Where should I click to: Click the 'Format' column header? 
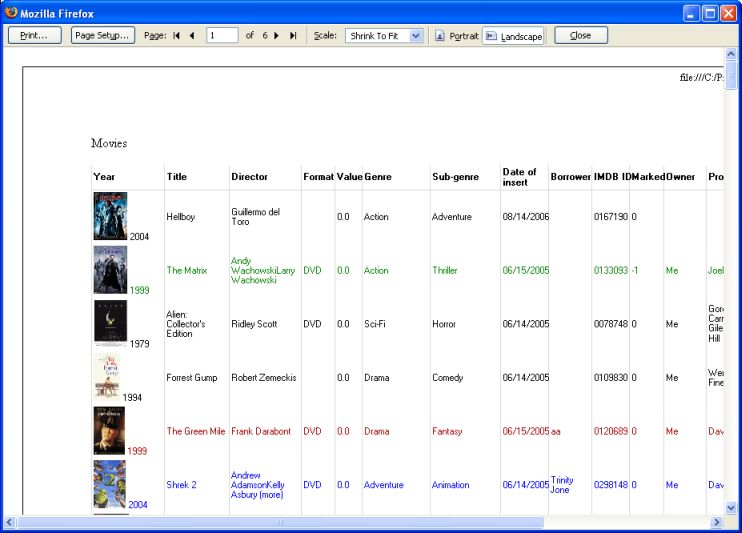318,177
